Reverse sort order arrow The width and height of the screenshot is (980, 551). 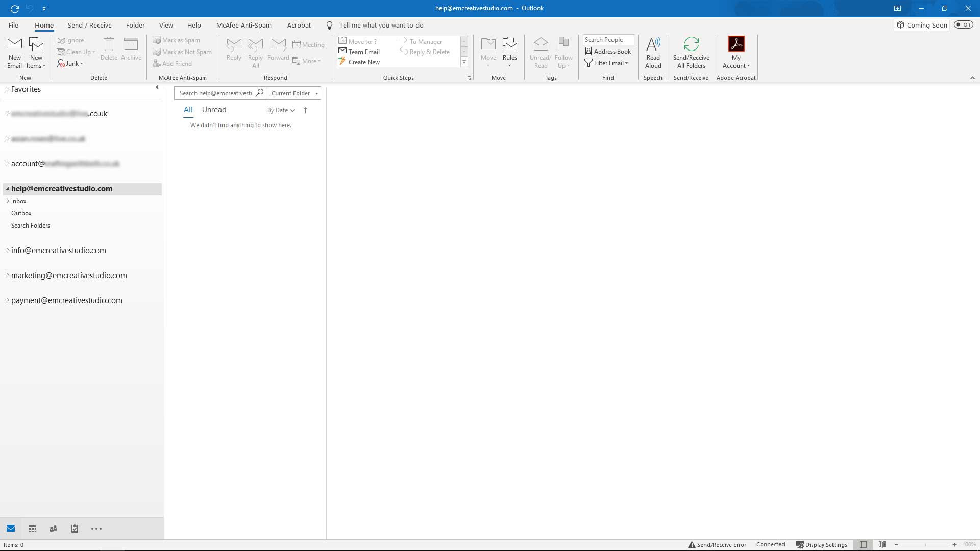pyautogui.click(x=305, y=110)
